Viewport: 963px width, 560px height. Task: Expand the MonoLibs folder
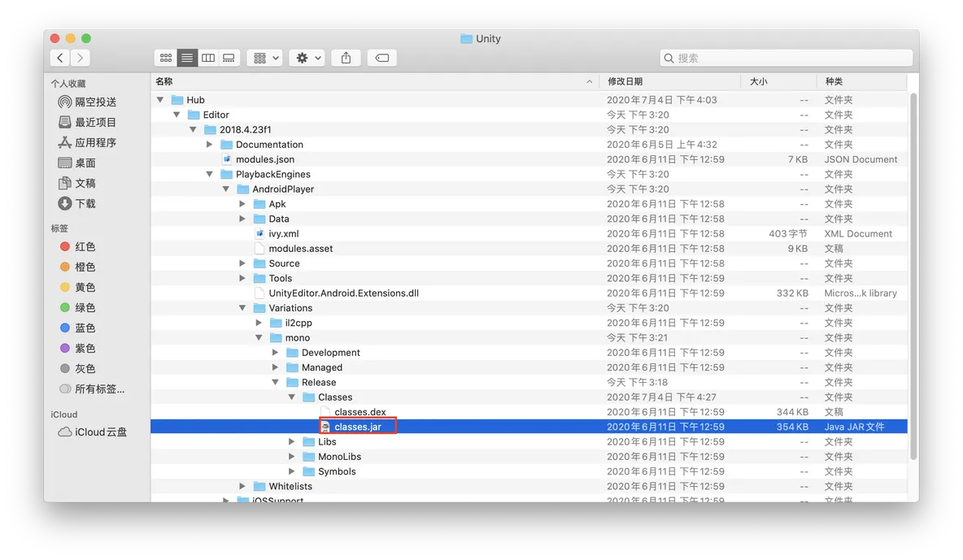click(x=292, y=457)
